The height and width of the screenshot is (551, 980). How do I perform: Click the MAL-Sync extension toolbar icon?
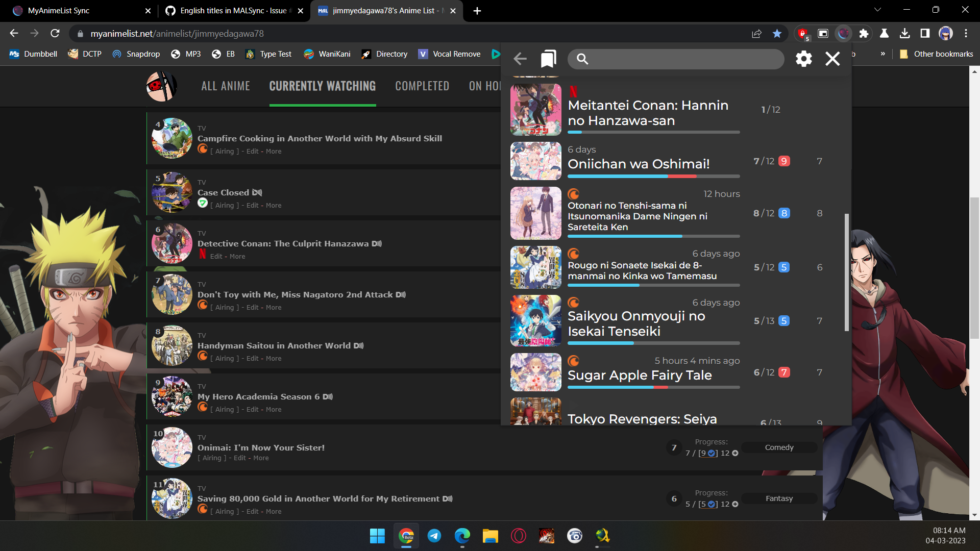pos(843,33)
